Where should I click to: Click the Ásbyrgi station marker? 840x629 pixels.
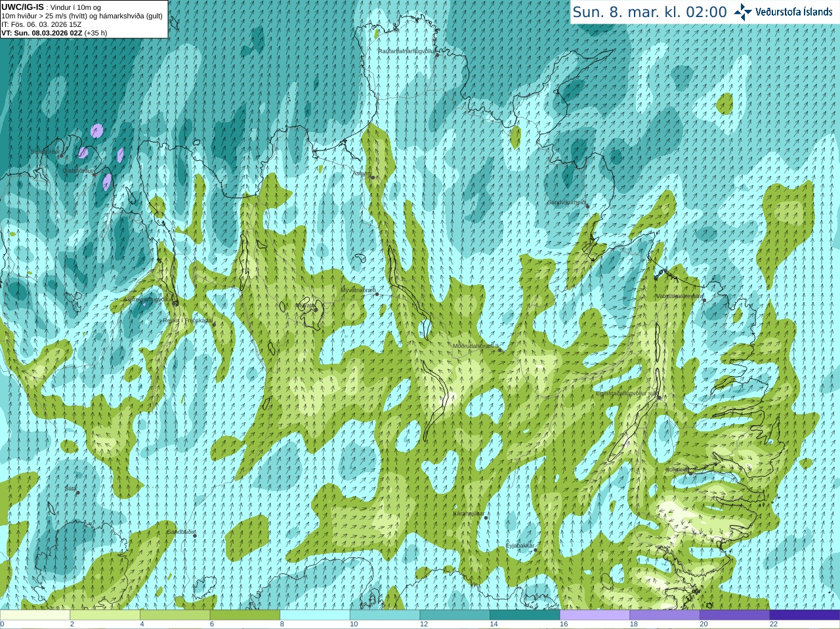point(372,177)
